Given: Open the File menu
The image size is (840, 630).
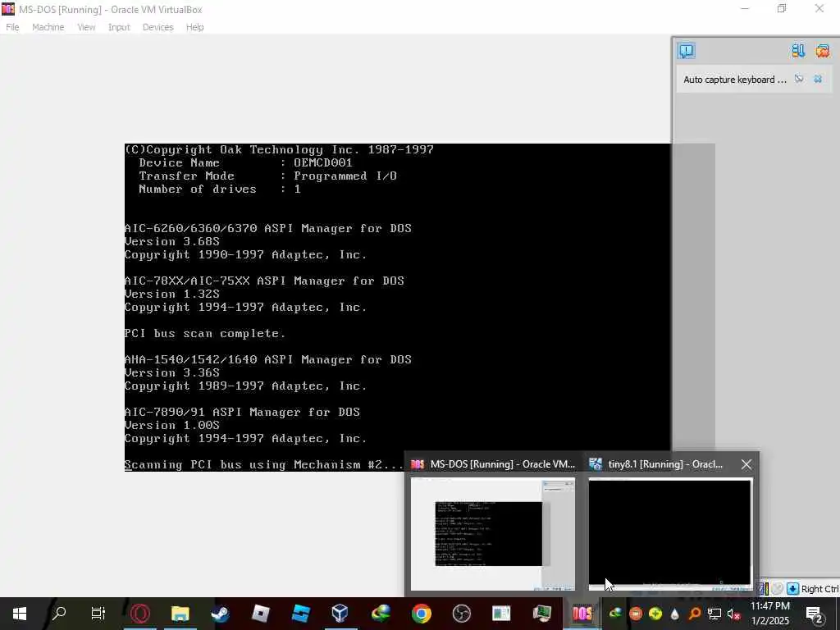Looking at the screenshot, I should point(12,27).
